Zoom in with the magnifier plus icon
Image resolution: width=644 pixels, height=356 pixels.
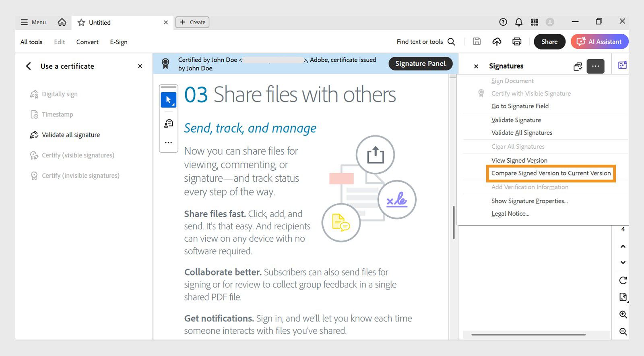[x=623, y=315]
